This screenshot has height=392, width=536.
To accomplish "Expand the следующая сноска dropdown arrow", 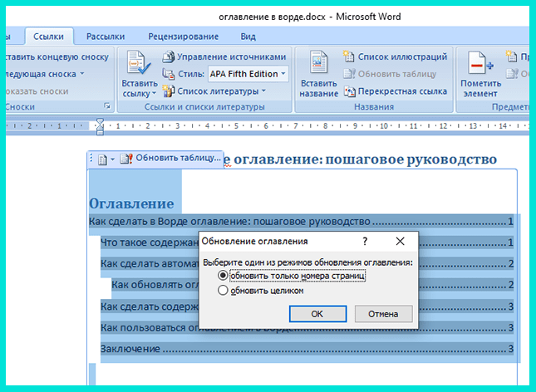I will coord(82,73).
